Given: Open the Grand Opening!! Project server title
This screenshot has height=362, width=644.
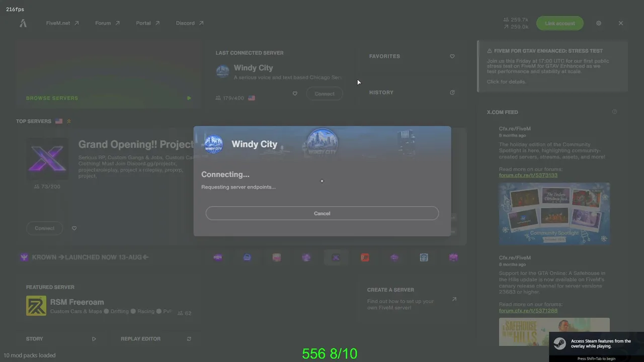Looking at the screenshot, I should (136, 144).
